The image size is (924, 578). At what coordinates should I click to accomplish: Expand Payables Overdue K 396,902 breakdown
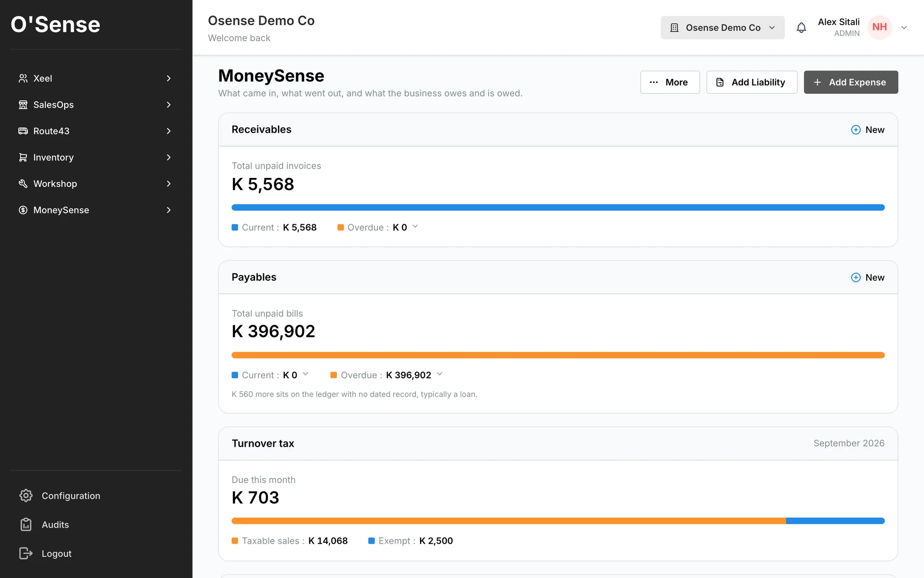[x=439, y=374]
